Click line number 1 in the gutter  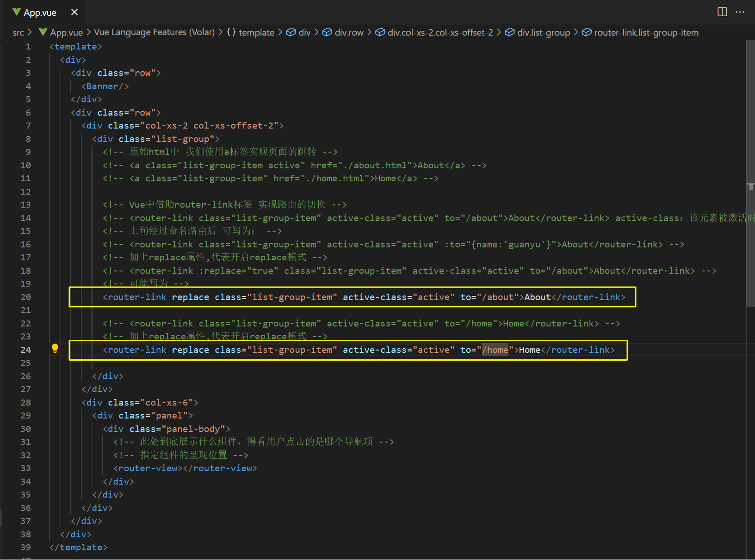28,47
